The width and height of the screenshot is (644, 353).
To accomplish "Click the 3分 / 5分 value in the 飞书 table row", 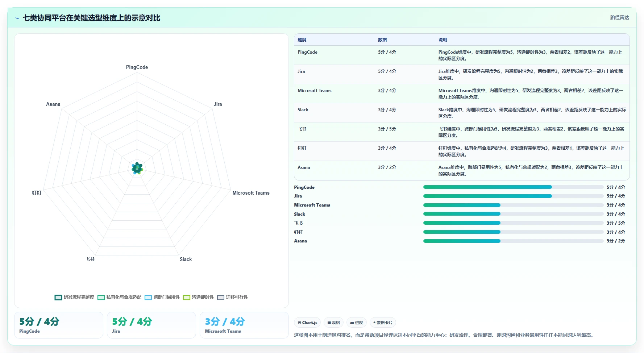I will point(387,129).
